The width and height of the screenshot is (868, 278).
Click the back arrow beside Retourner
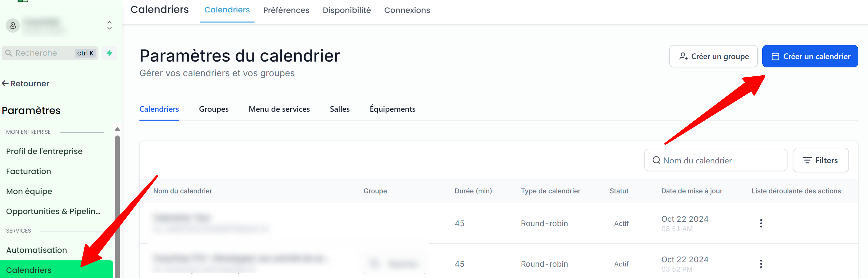tap(5, 83)
